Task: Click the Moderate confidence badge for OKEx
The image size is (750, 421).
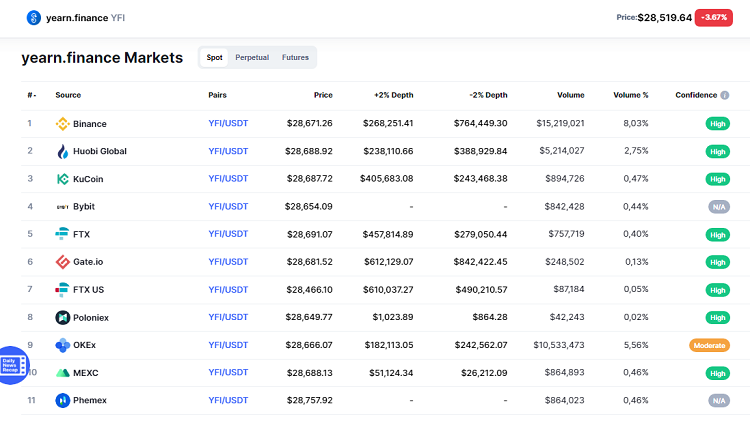Action: point(709,345)
